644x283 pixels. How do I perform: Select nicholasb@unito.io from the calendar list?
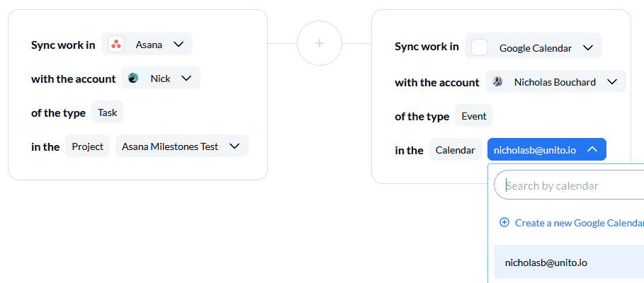[569, 262]
